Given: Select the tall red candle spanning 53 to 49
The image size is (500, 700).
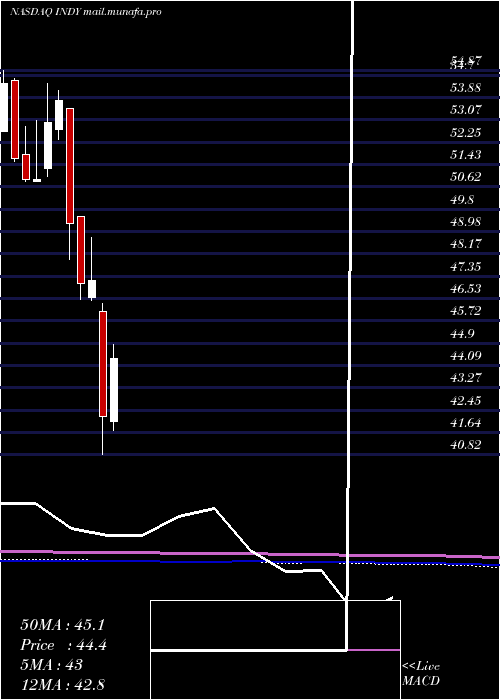Looking at the screenshot, I should [x=70, y=166].
